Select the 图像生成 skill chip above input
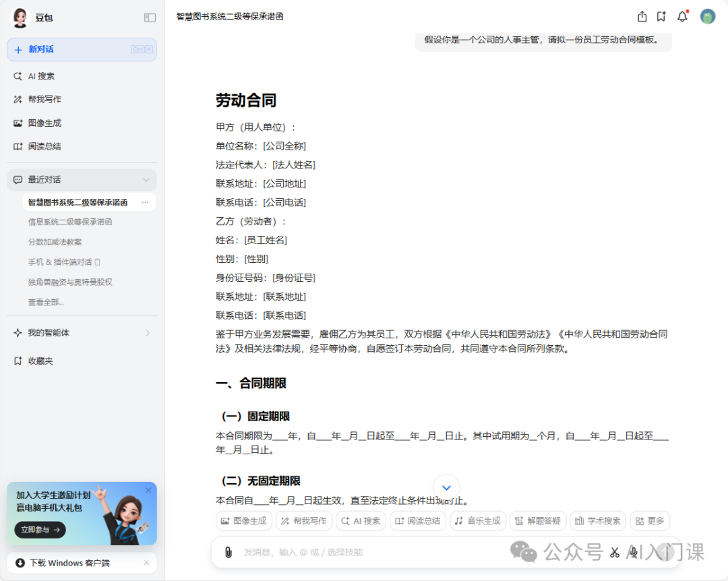Image resolution: width=728 pixels, height=581 pixels. click(x=244, y=521)
